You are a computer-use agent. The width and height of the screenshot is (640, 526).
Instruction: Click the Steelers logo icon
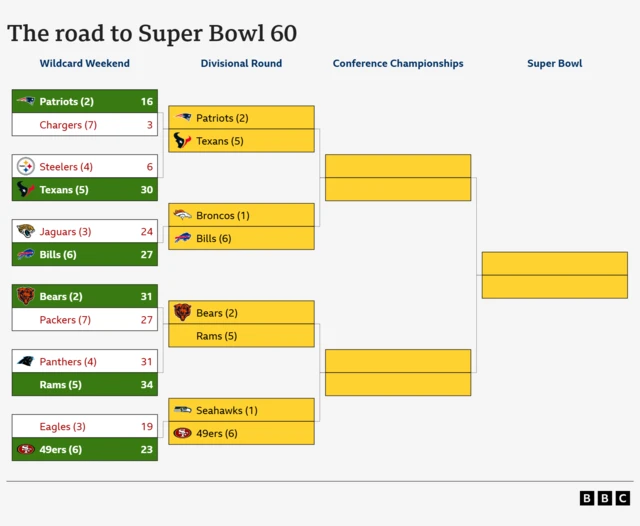point(26,166)
